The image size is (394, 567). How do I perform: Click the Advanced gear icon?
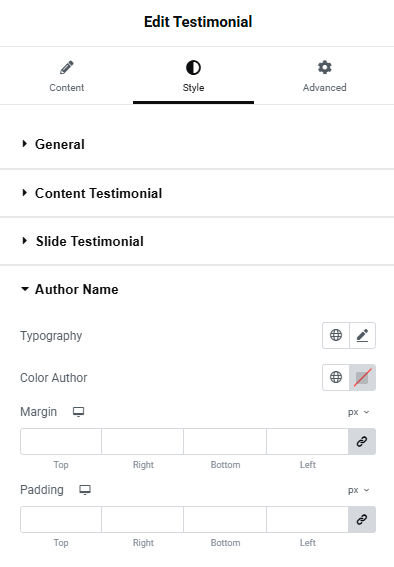pos(325,68)
